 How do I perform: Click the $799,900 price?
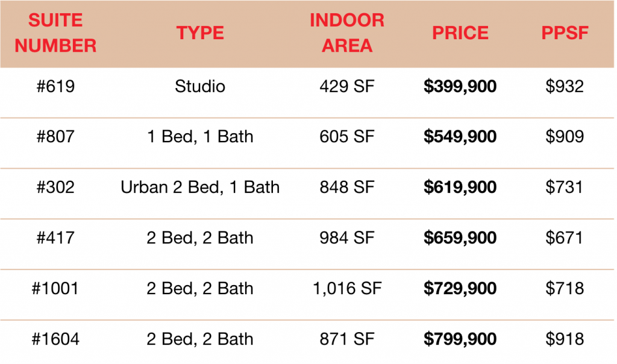tap(460, 339)
